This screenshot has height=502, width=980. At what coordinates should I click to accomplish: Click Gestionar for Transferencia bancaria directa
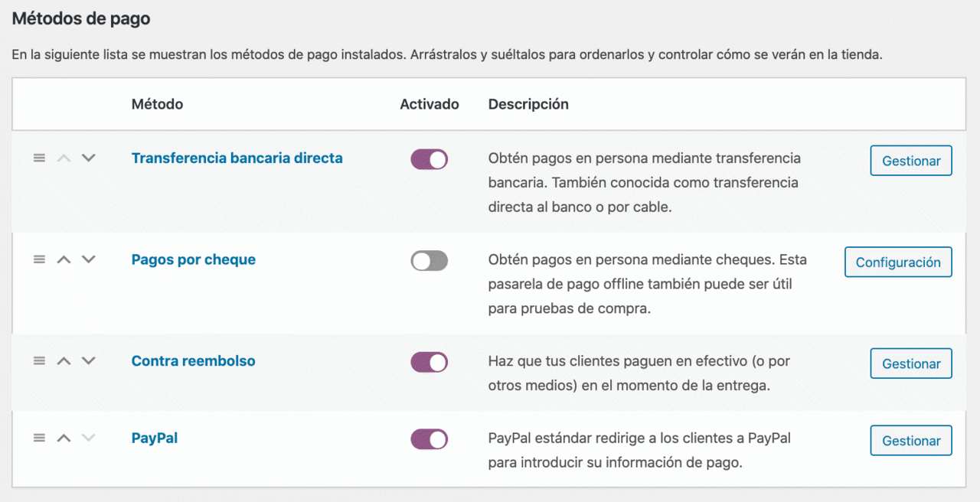pos(911,161)
